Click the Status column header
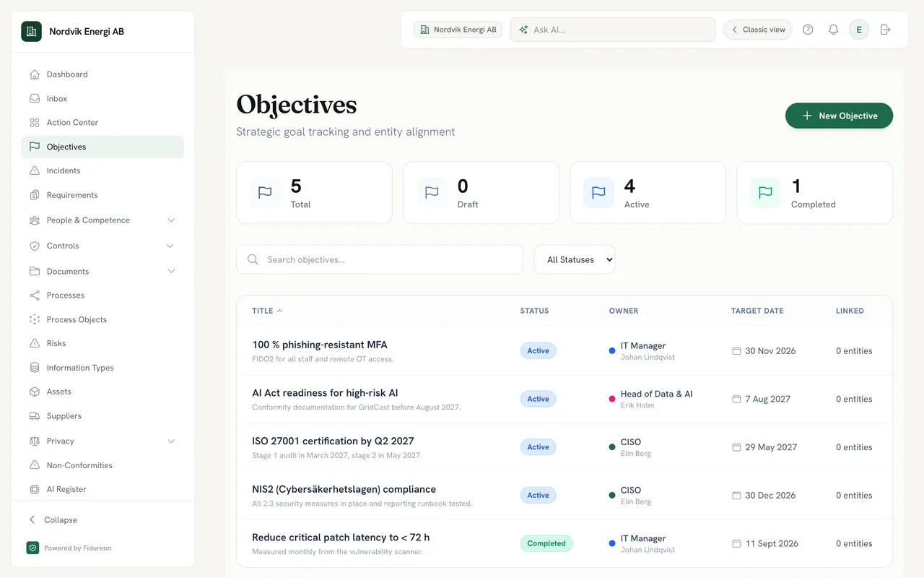This screenshot has height=578, width=924. coord(534,311)
